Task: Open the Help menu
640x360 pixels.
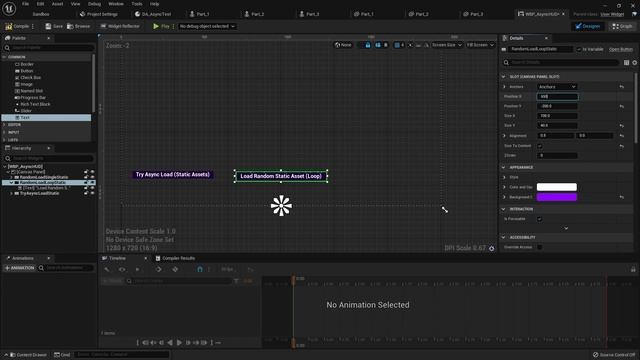Action: (154, 4)
